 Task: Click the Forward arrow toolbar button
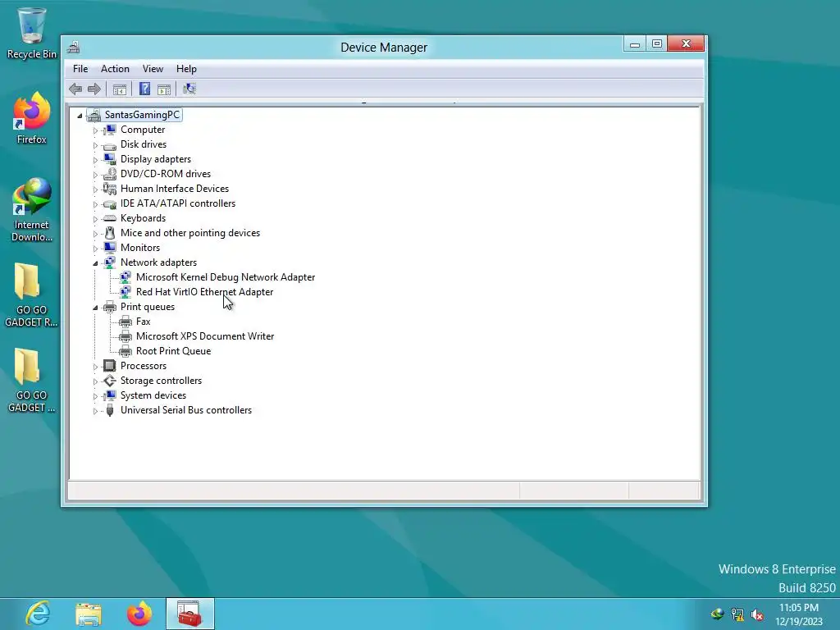pos(94,89)
